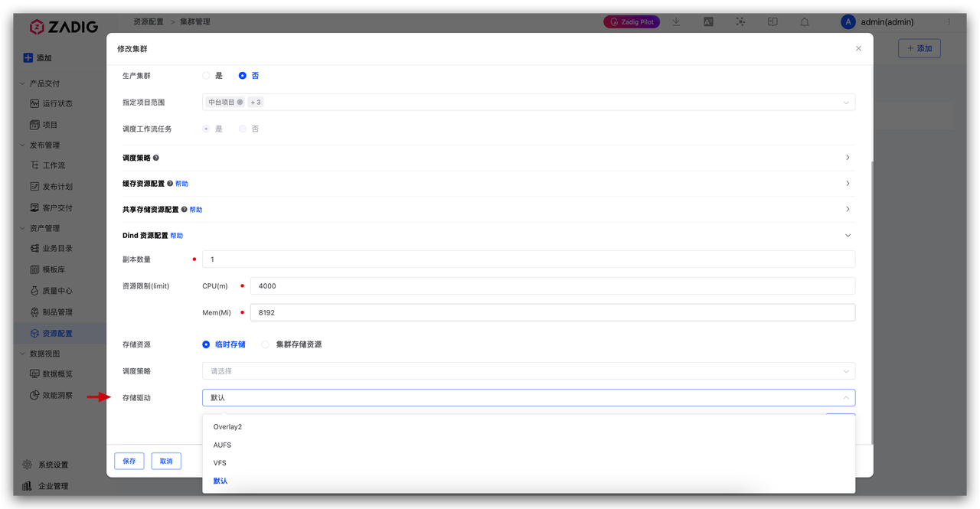Open 质量中心 in the sidebar
Image resolution: width=980 pixels, height=509 pixels.
[57, 291]
